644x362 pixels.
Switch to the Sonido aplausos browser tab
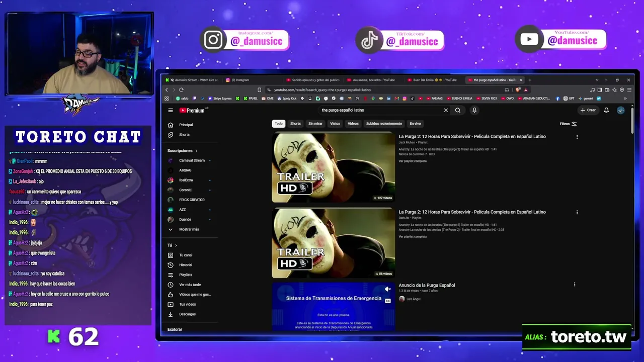(x=312, y=80)
